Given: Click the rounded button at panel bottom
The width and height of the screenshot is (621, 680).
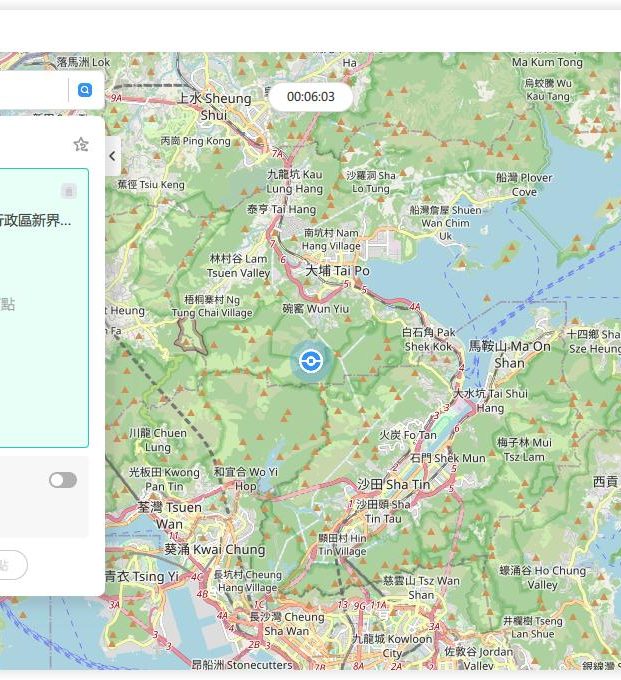Looking at the screenshot, I should pyautogui.click(x=10, y=565).
